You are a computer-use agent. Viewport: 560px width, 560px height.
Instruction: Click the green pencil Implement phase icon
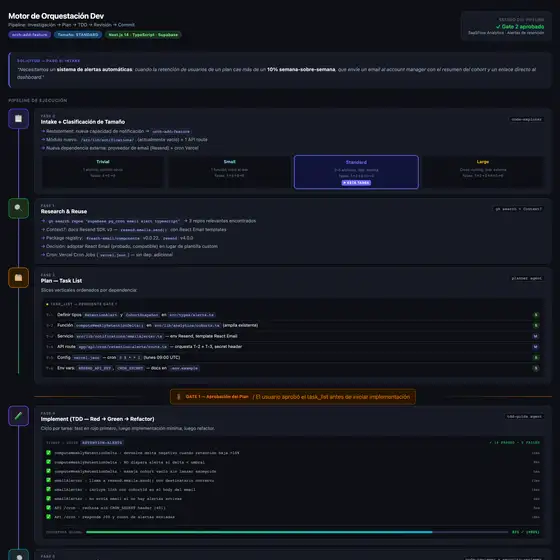click(18, 416)
